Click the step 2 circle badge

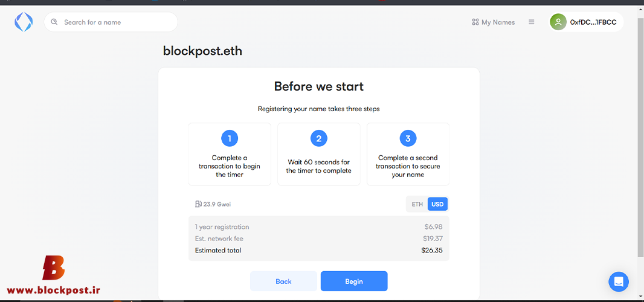(319, 138)
